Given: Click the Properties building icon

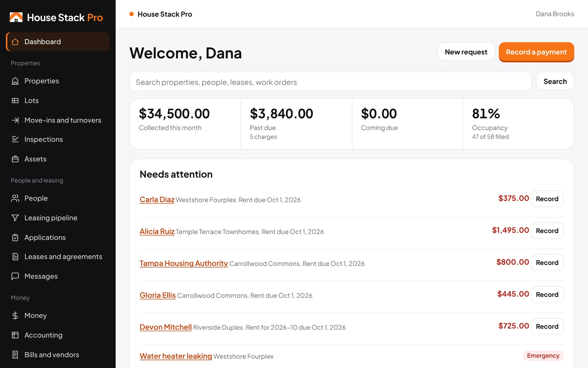Looking at the screenshot, I should (x=15, y=81).
